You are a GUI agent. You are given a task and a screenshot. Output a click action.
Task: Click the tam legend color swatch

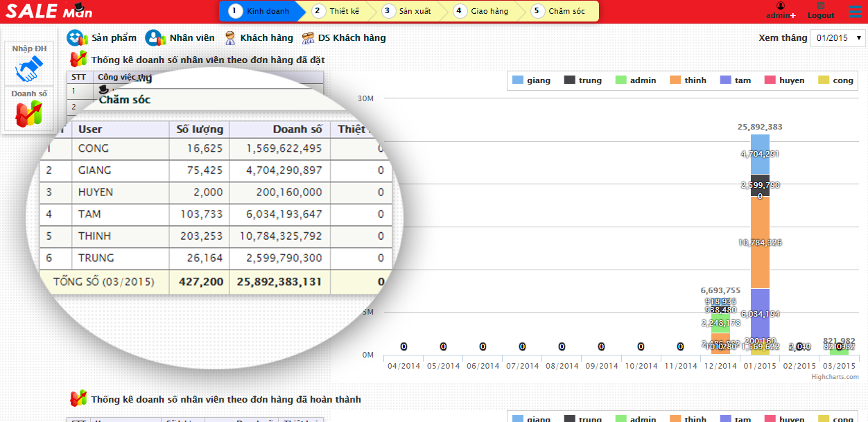pyautogui.click(x=726, y=80)
